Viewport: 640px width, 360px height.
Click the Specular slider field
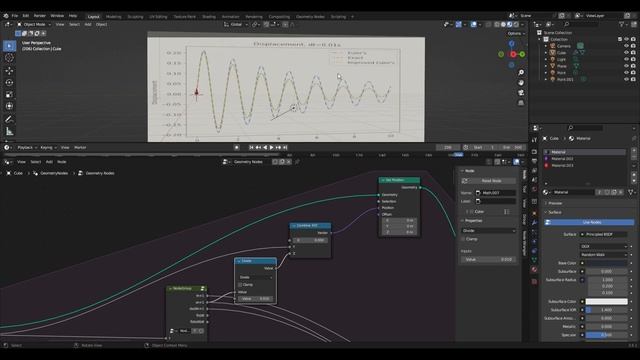607,335
